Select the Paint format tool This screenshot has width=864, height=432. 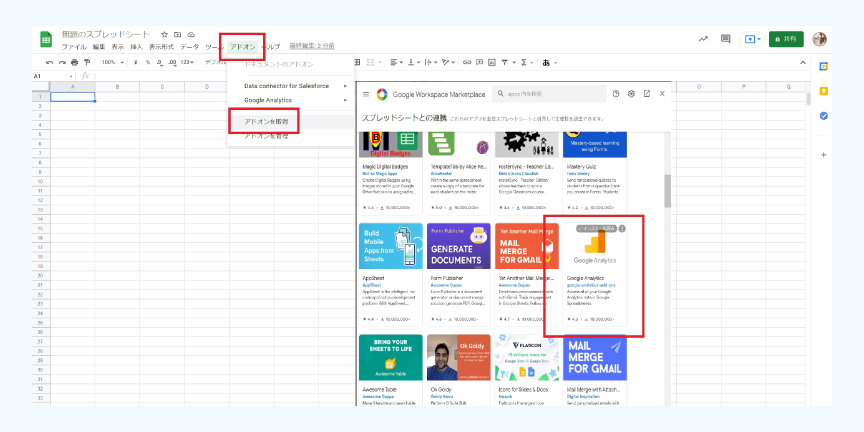pos(86,62)
